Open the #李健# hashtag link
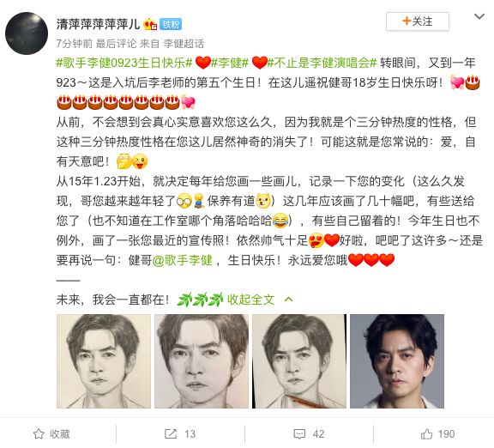The height and width of the screenshot is (448, 494). [230, 63]
